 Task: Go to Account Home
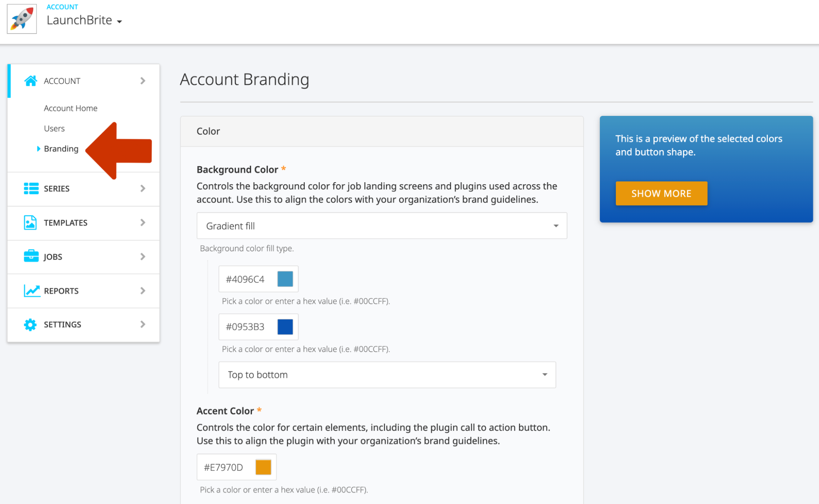tap(70, 108)
